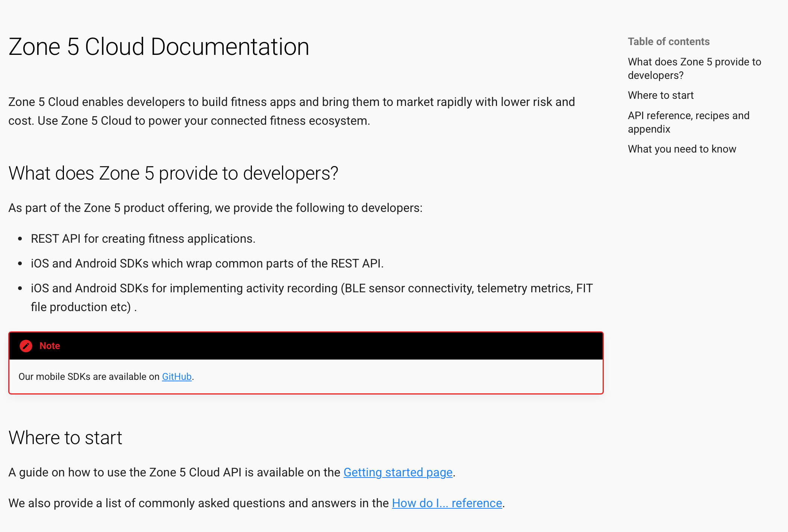Open the How do I... reference link
This screenshot has width=788, height=532.
(447, 503)
